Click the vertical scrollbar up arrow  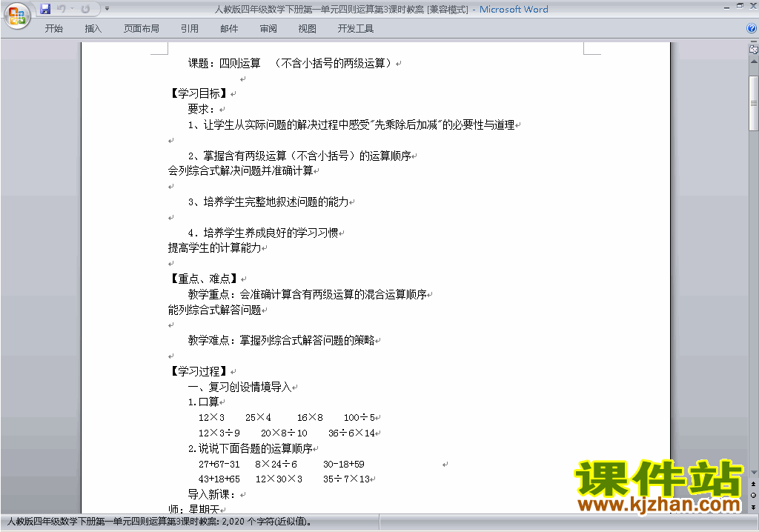(x=754, y=62)
